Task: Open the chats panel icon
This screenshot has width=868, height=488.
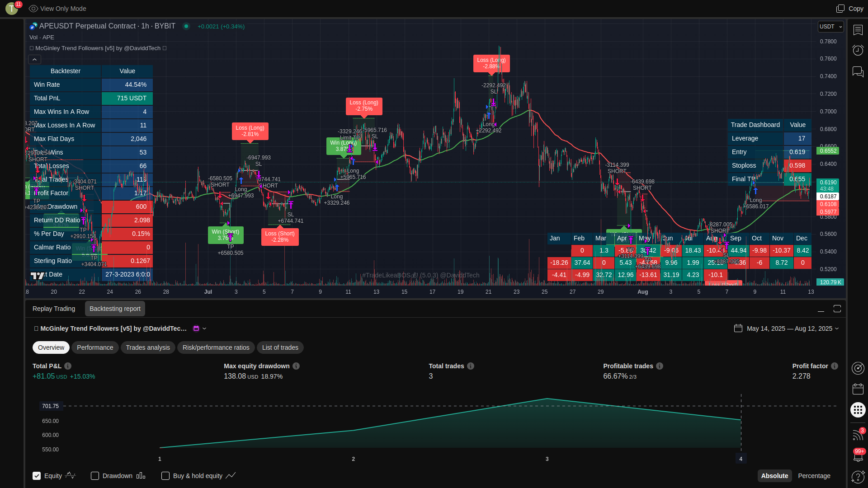Action: (x=858, y=71)
